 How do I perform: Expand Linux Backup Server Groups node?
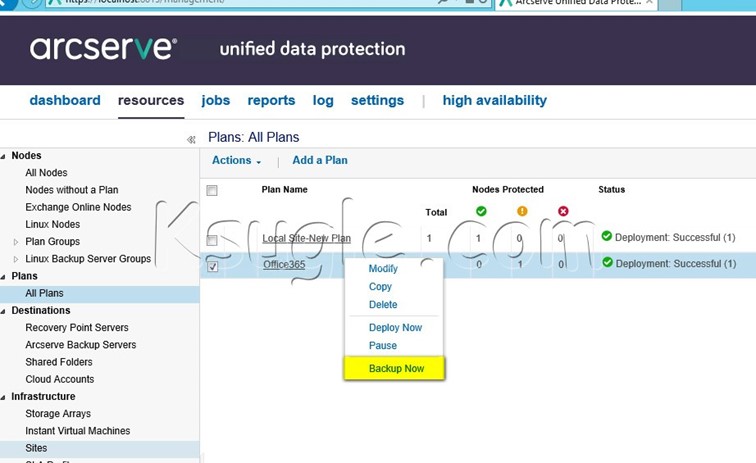(16, 259)
